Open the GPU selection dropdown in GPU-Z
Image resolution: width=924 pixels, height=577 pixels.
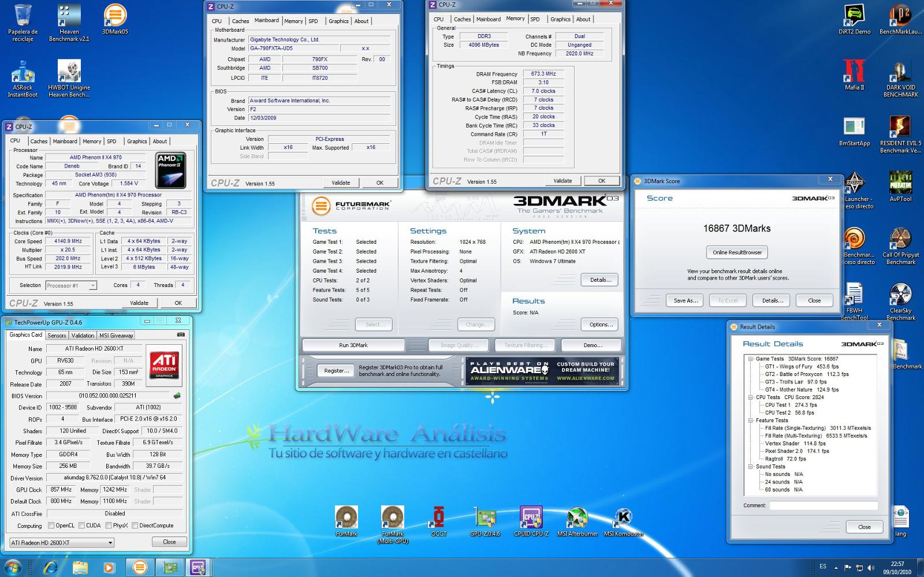62,542
